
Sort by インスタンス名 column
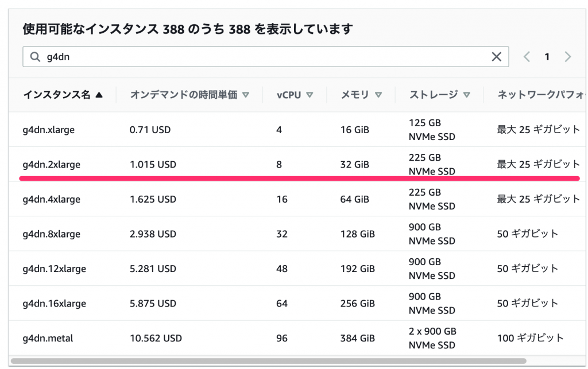click(x=63, y=95)
